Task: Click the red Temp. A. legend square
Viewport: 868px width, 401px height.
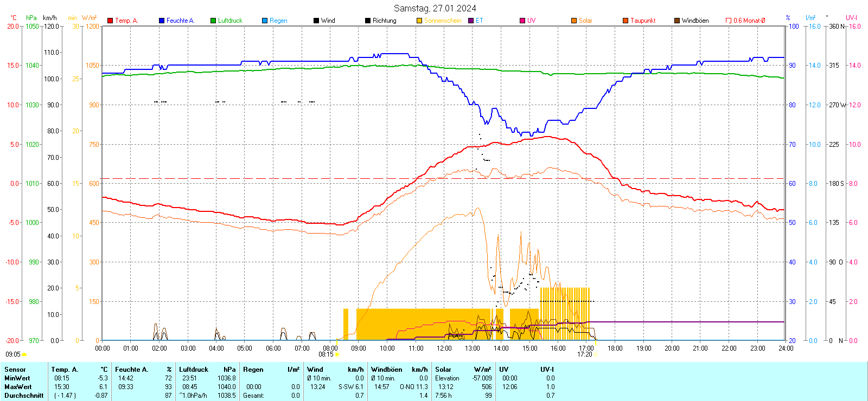Action: pyautogui.click(x=110, y=21)
